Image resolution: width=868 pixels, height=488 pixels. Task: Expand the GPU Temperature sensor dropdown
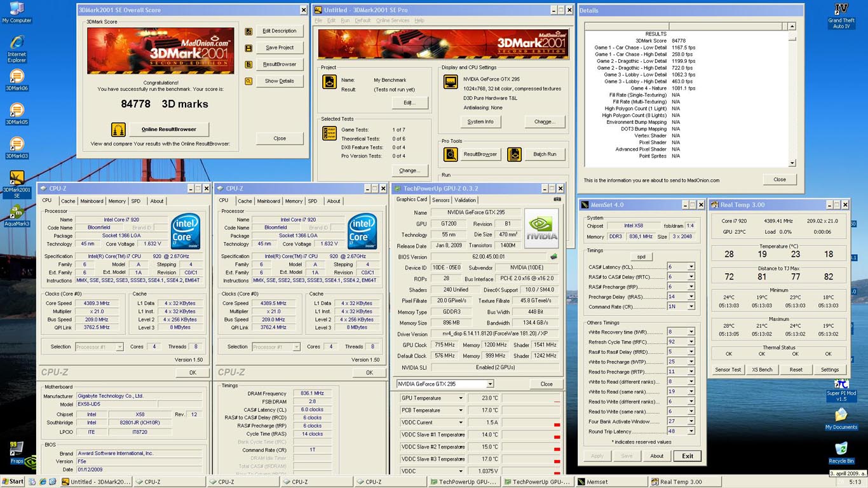(x=461, y=398)
